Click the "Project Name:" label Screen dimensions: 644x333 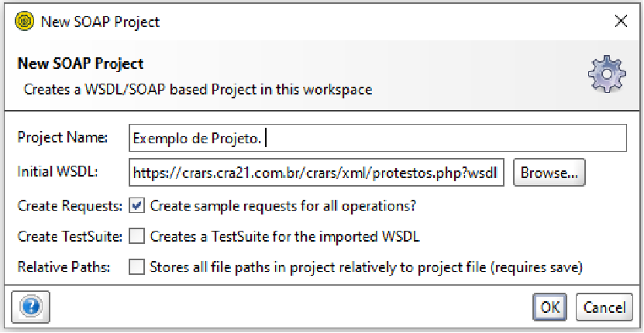[62, 139]
